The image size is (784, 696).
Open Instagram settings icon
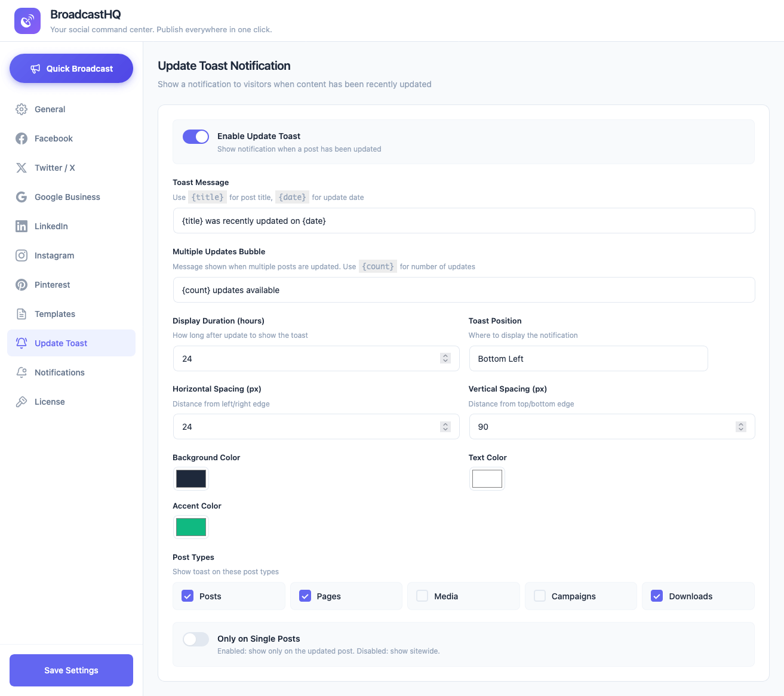(x=21, y=255)
